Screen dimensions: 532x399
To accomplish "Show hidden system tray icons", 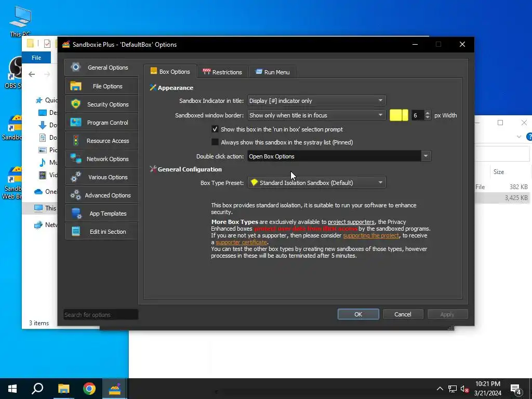I will pyautogui.click(x=440, y=389).
